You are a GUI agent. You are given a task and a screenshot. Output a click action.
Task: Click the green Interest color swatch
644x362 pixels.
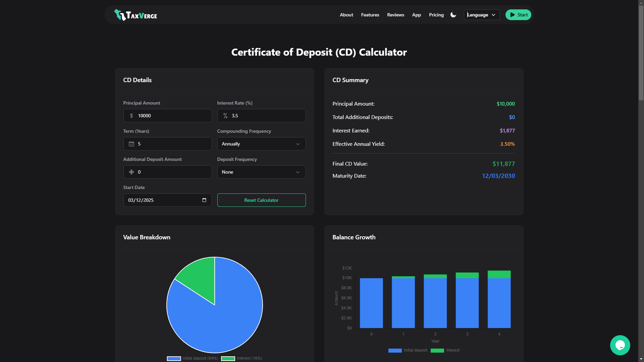(x=228, y=358)
